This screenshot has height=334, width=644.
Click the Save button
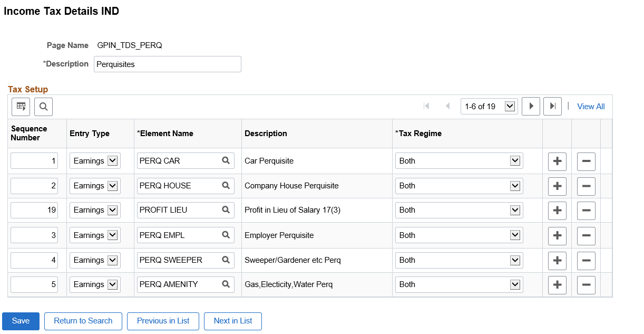(x=21, y=321)
